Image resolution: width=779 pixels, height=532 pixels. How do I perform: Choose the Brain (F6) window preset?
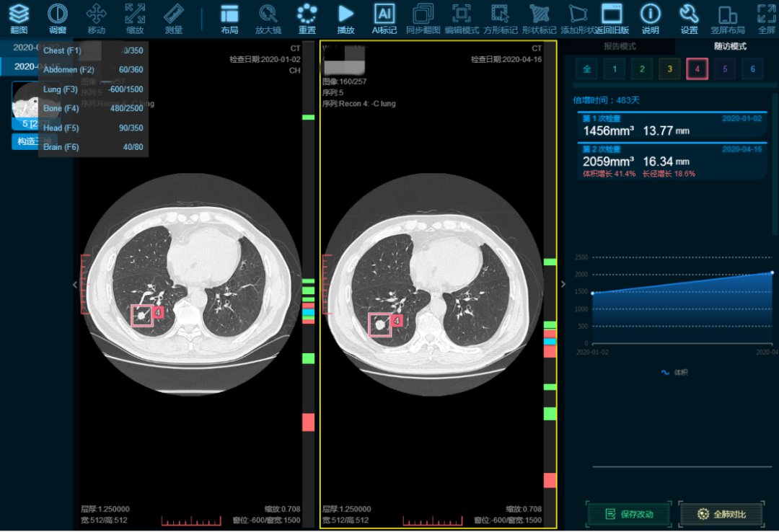93,147
